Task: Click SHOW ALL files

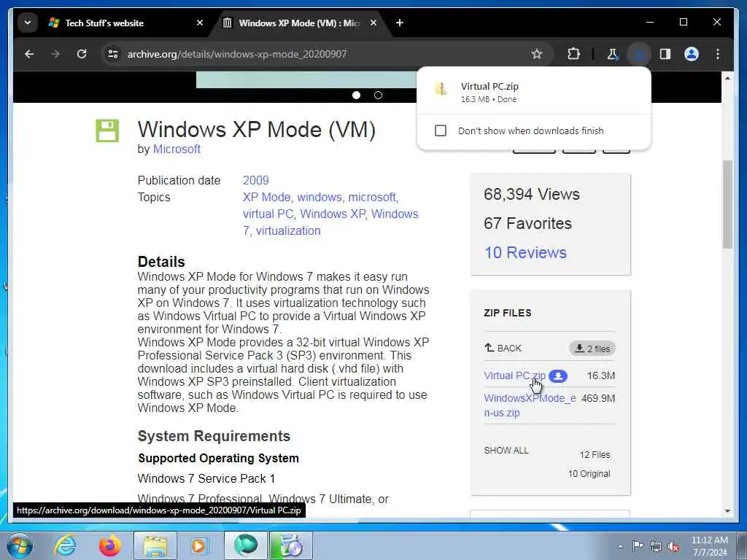Action: pyautogui.click(x=506, y=451)
